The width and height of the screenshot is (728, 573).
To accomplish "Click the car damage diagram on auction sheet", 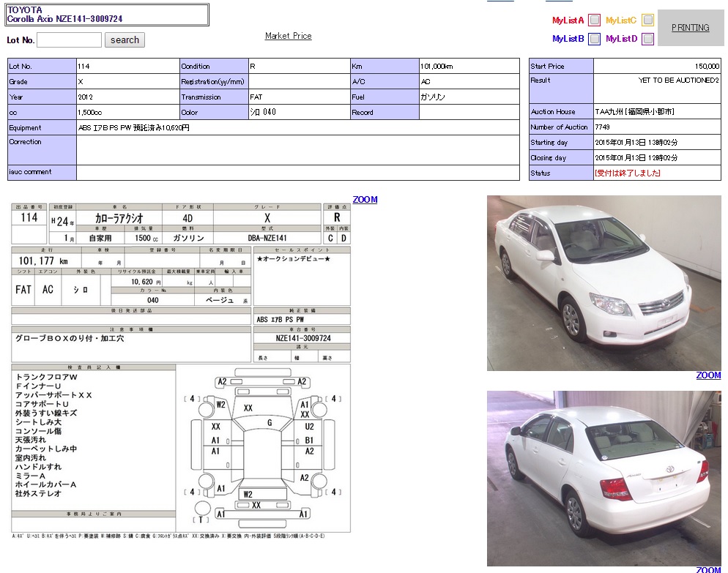I will point(264,448).
